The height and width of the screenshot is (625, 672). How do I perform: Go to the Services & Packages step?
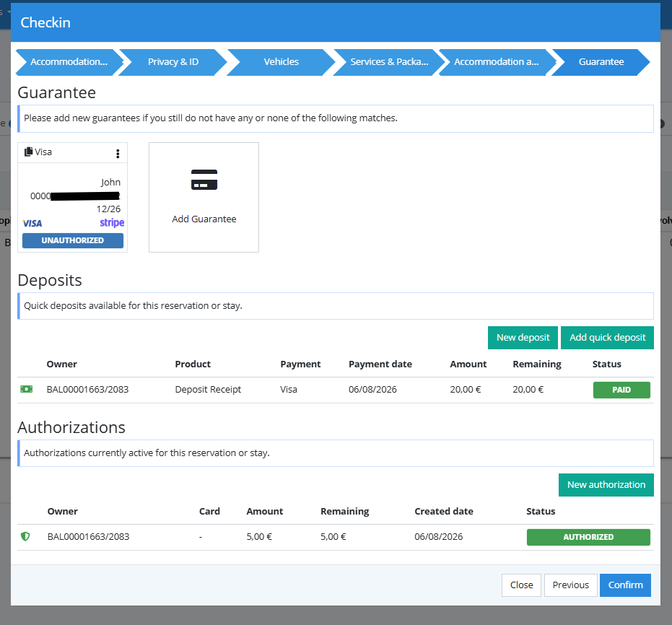pyautogui.click(x=389, y=62)
